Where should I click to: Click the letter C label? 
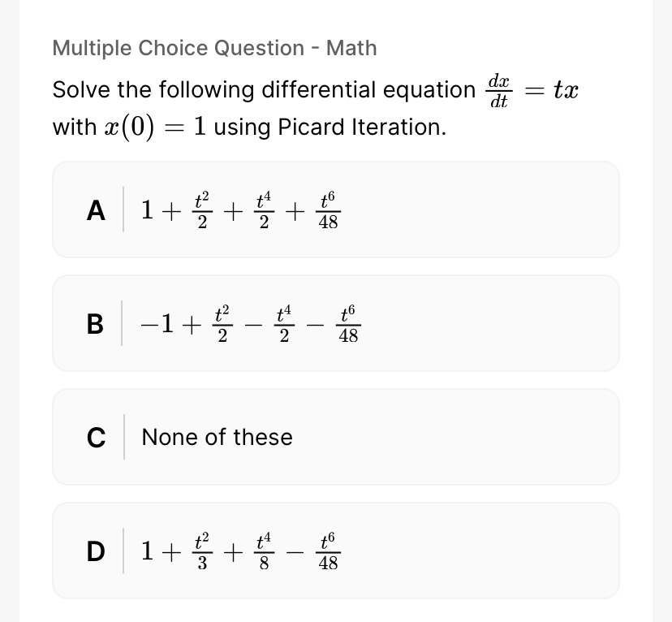point(96,438)
